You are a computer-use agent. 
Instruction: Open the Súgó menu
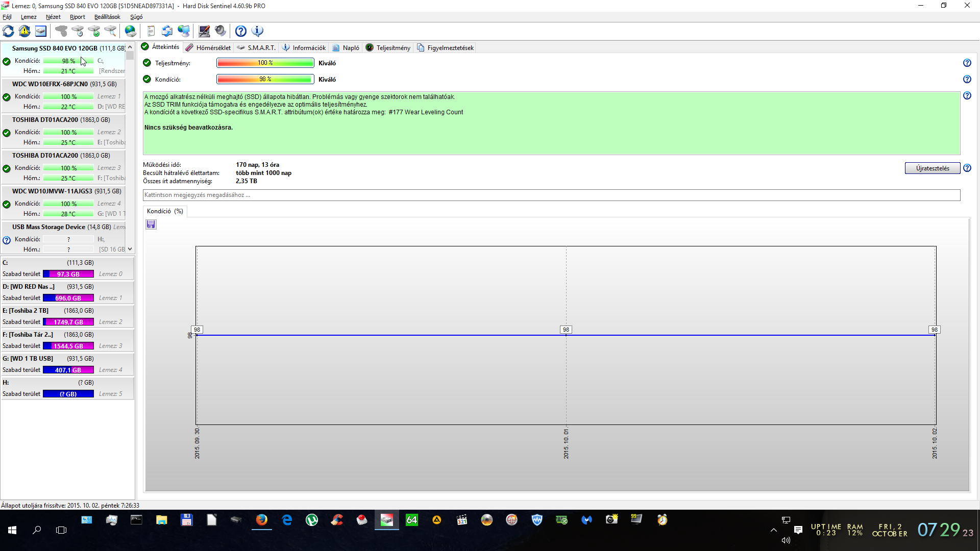(x=136, y=17)
